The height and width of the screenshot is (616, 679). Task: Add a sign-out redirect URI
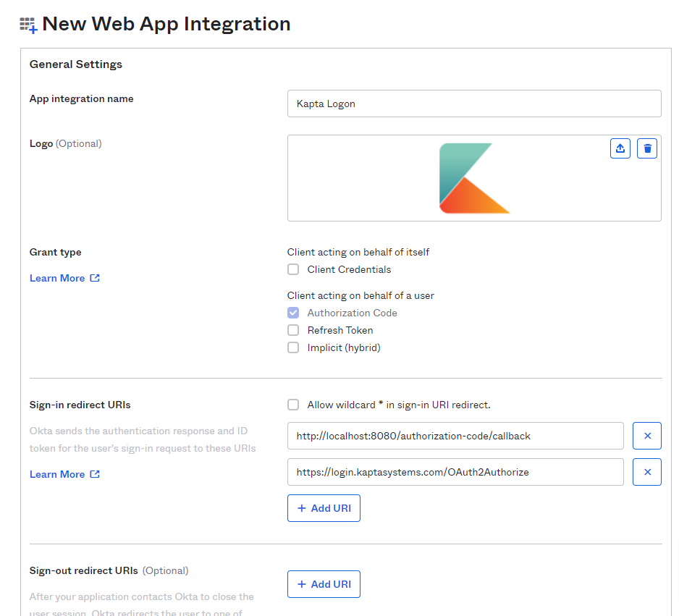[324, 584]
